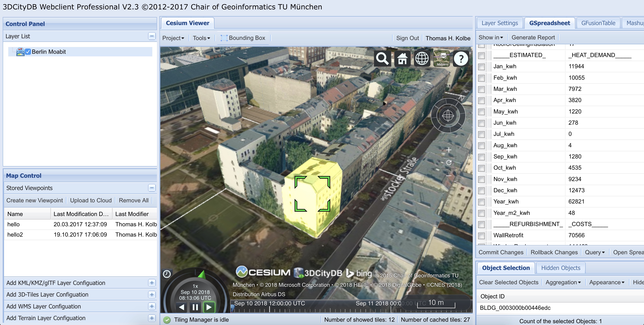Viewport: 644px width, 325px height.
Task: Click the Cesium timeline bar at Sep 10 12:00
Action: 269,306
